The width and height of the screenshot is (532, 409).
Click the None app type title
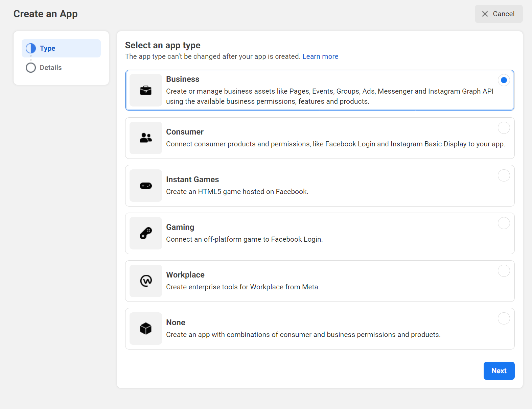point(176,322)
